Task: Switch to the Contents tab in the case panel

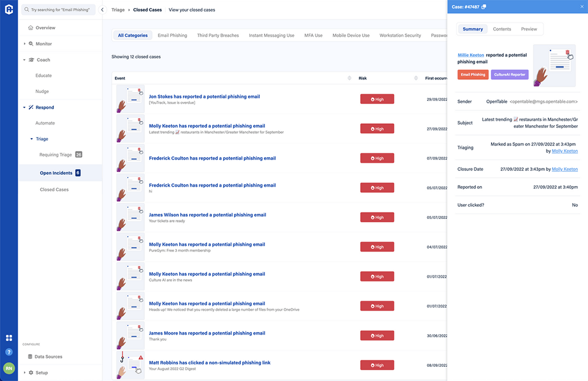Action: 502,29
